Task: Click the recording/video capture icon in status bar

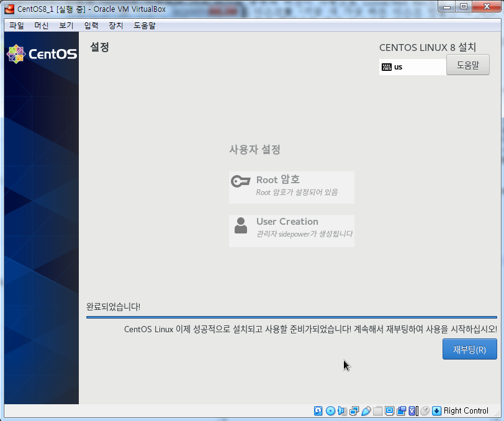Action: tap(401, 410)
